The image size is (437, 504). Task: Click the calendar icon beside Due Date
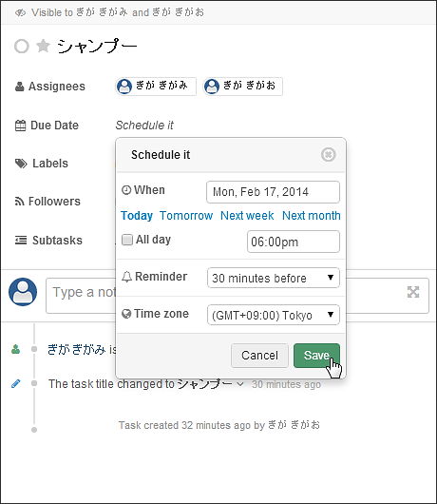(20, 126)
